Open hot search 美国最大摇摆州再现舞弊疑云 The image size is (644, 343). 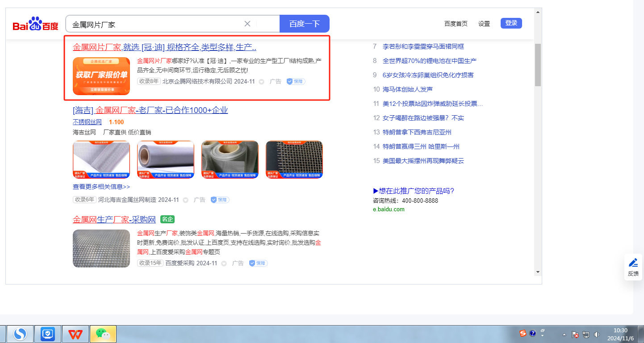pyautogui.click(x=423, y=161)
